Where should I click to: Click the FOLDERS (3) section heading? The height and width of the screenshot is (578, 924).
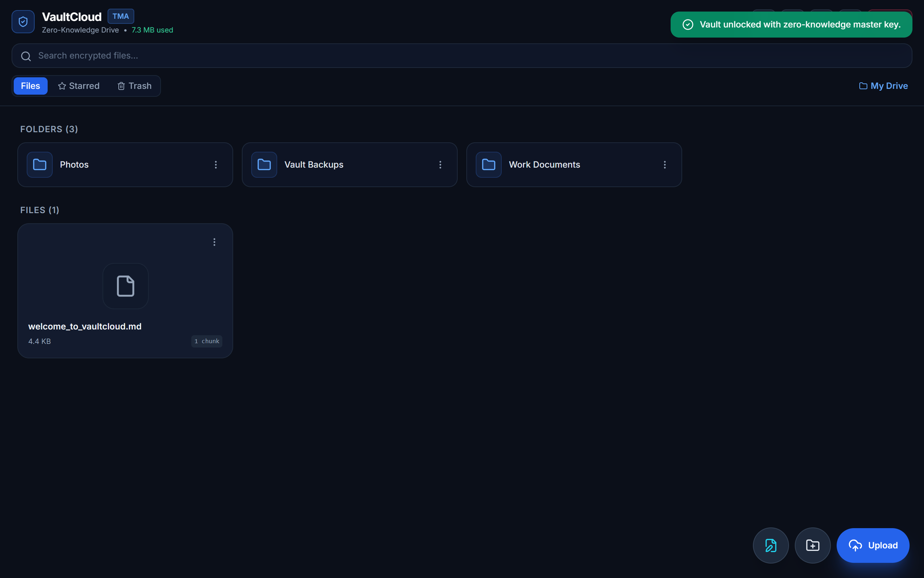coord(49,129)
